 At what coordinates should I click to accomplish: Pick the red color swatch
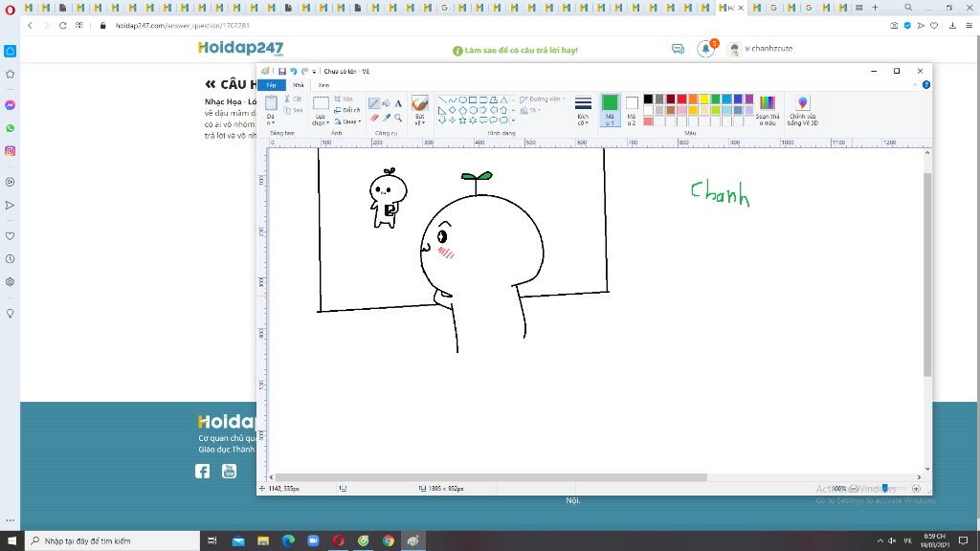click(681, 99)
